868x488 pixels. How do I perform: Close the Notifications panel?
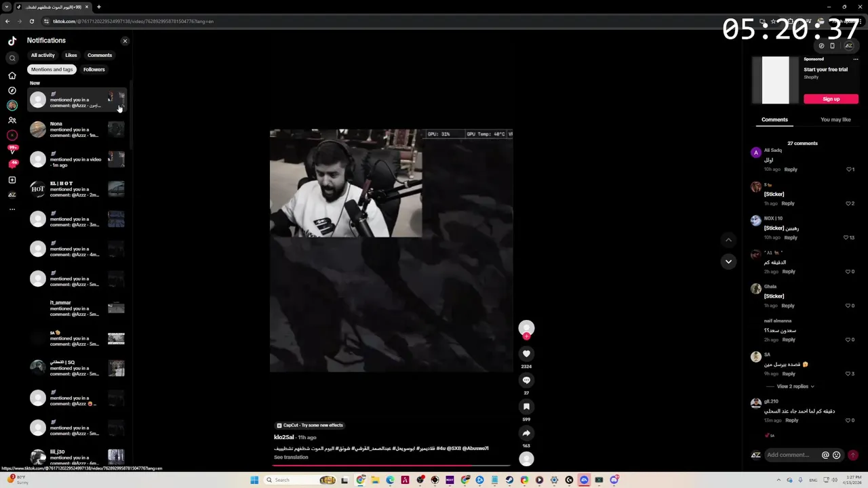pos(125,41)
